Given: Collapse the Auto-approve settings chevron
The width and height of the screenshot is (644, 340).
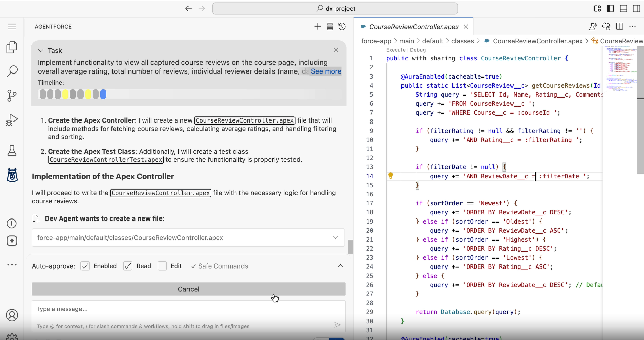Looking at the screenshot, I should pyautogui.click(x=340, y=266).
